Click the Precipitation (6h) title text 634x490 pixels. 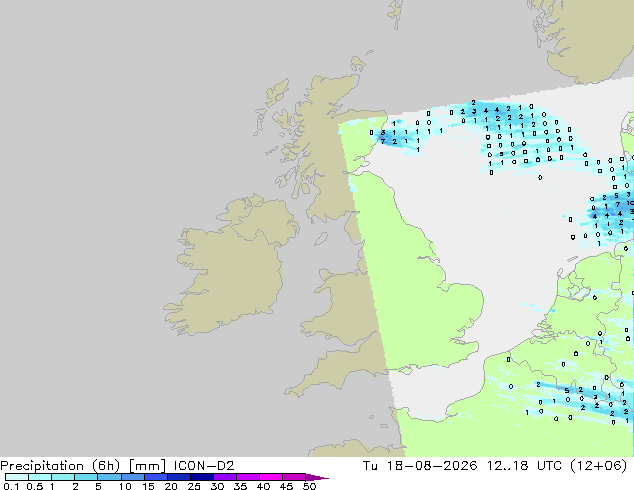(x=60, y=466)
